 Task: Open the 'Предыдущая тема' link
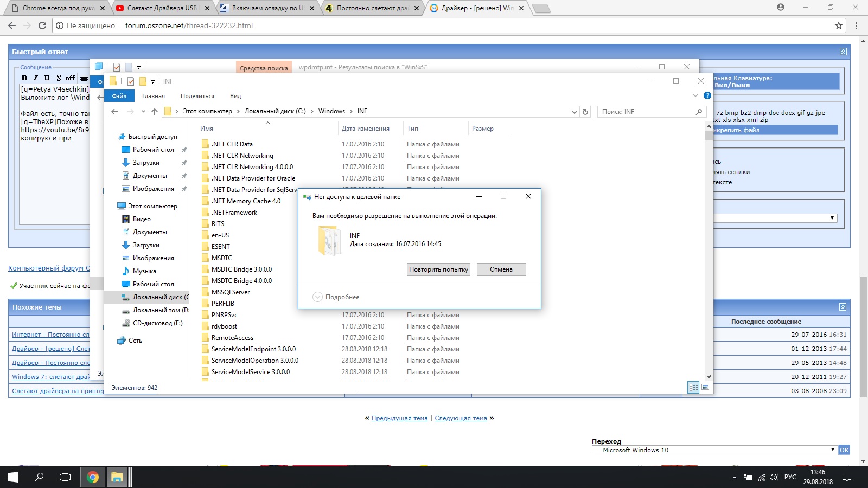[399, 418]
